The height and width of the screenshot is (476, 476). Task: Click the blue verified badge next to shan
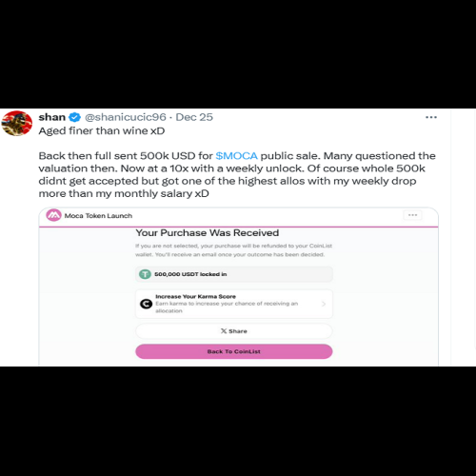pyautogui.click(x=75, y=117)
